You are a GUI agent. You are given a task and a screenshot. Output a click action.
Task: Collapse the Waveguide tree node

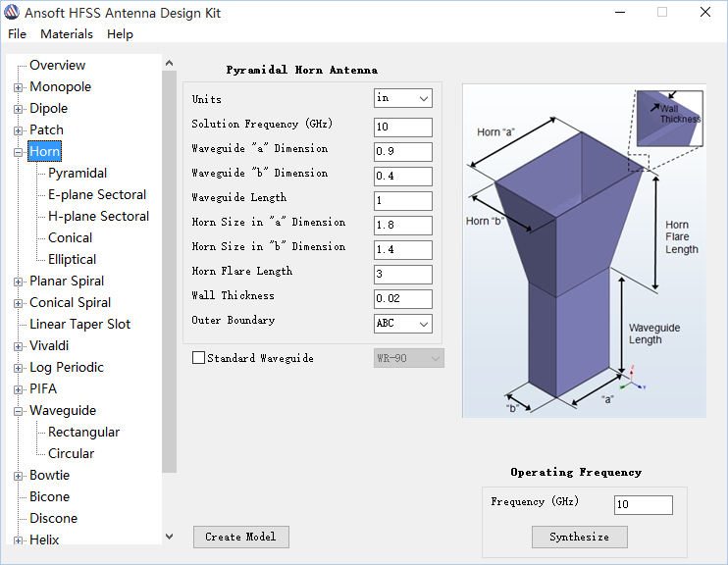[18, 411]
